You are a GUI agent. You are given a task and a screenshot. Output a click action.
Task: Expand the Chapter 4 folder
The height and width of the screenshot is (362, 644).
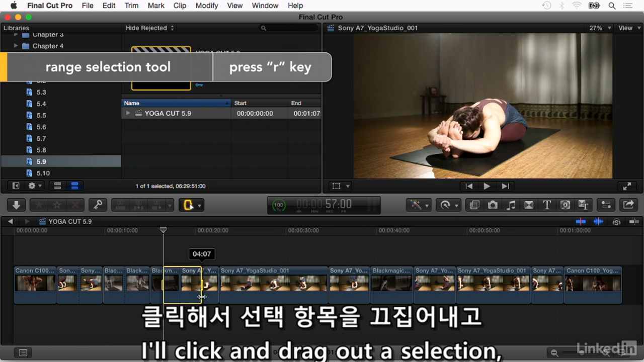pos(16,46)
